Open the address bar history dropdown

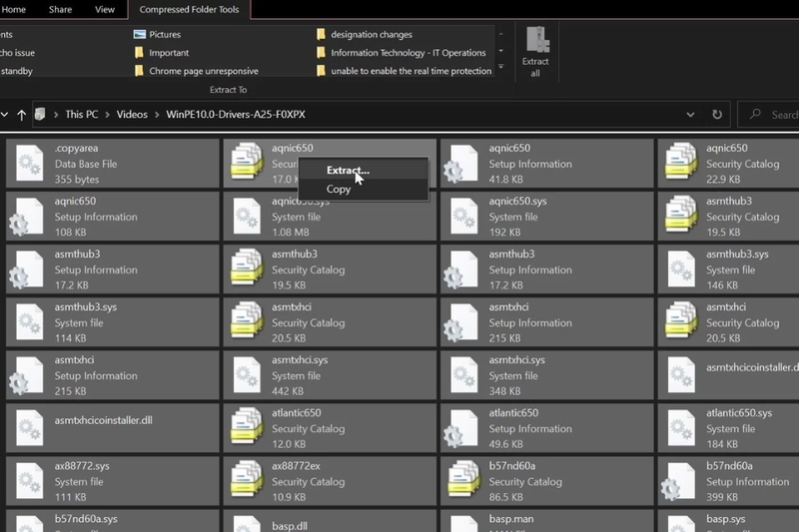[x=691, y=114]
